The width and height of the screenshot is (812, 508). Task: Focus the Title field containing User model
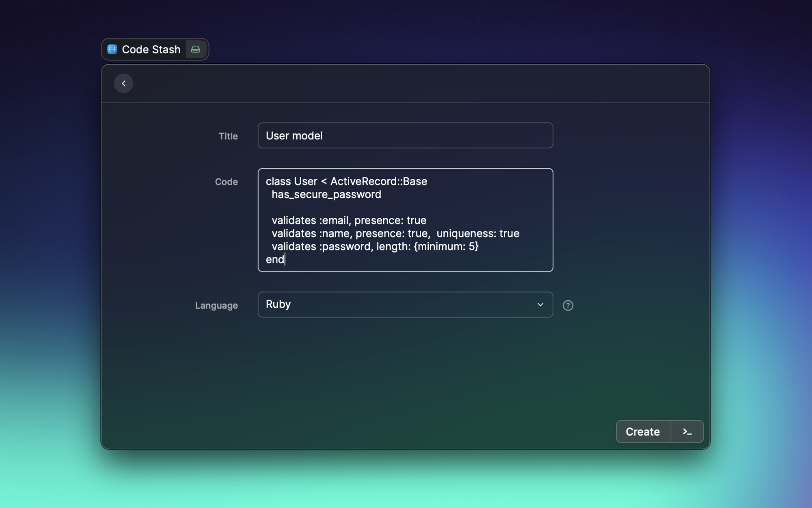click(x=405, y=136)
